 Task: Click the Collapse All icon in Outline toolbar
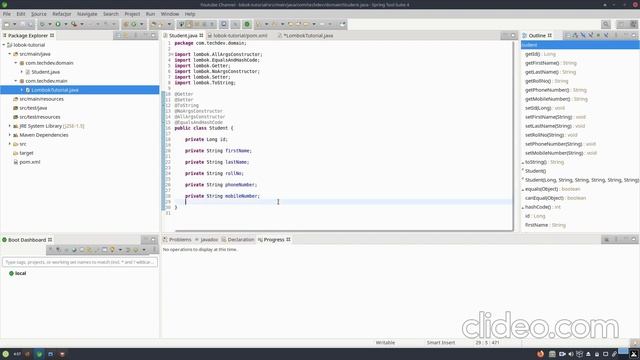568,36
